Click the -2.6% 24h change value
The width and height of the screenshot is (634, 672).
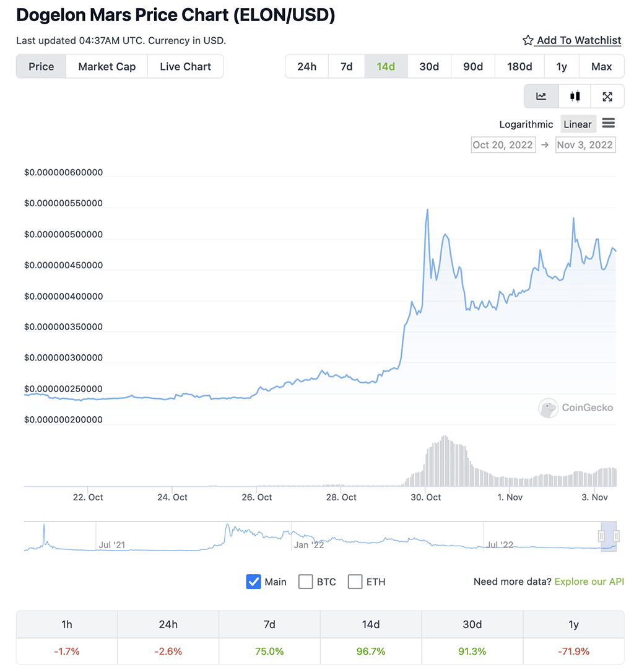click(x=168, y=652)
